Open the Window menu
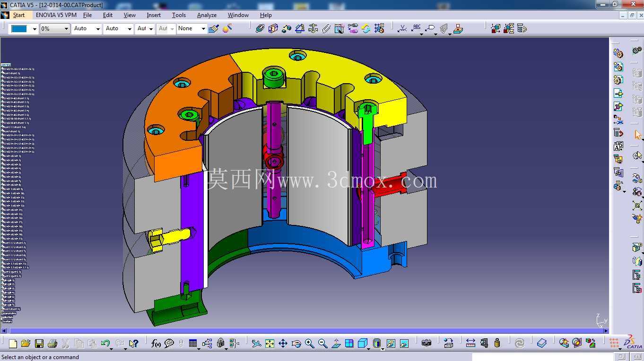Screen dimensions: 644x361 [x=238, y=15]
